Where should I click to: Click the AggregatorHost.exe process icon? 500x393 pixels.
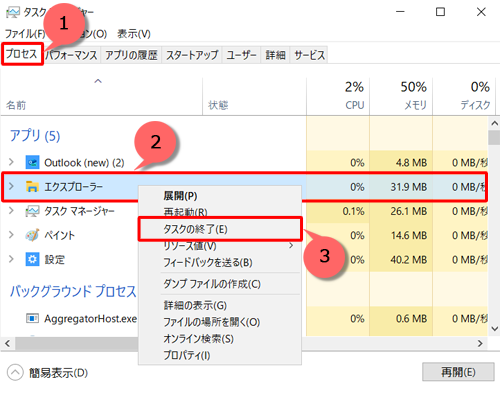coord(32,319)
